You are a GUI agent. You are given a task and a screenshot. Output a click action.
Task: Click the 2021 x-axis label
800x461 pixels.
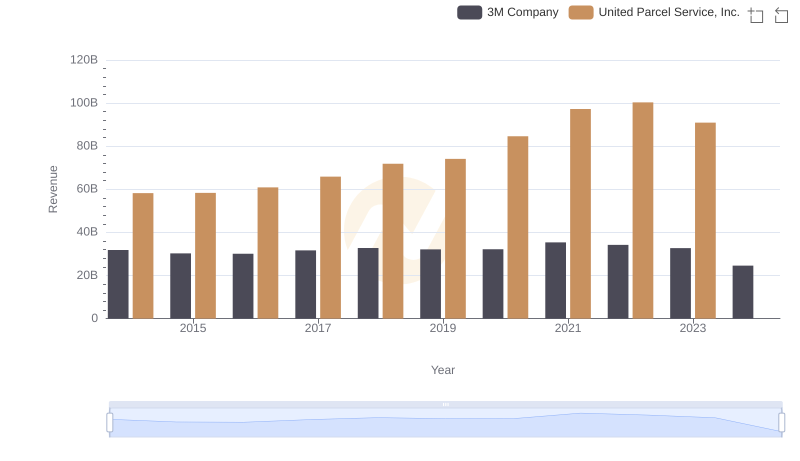[x=568, y=328]
